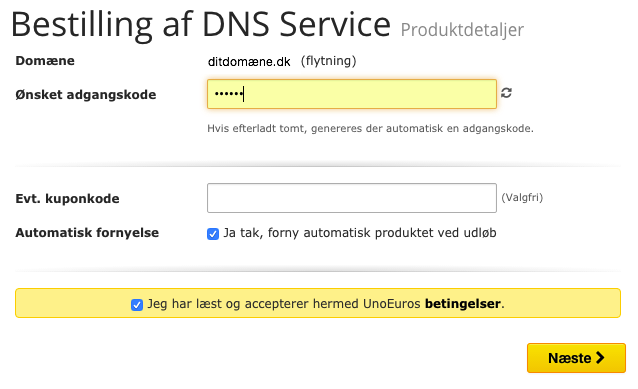Focus the Ønsket adgangskode password field
This screenshot has height=389, width=638.
352,94
